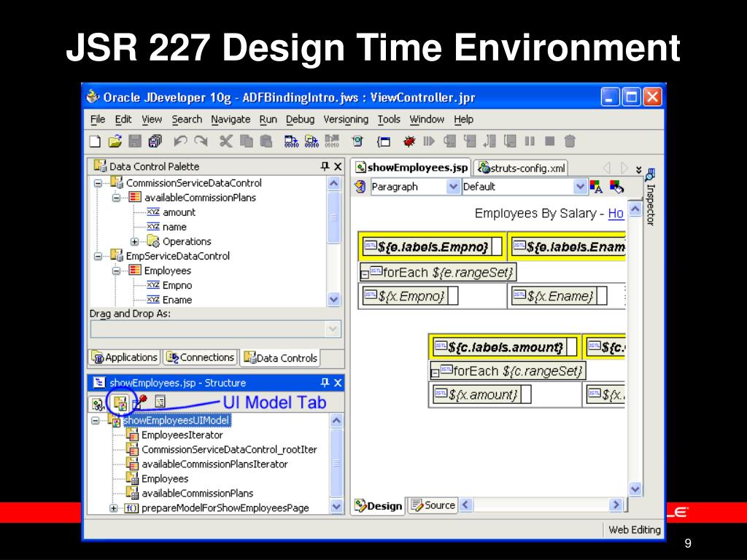747x560 pixels.
Task: Switch to the Design view tab
Action: coord(379,506)
